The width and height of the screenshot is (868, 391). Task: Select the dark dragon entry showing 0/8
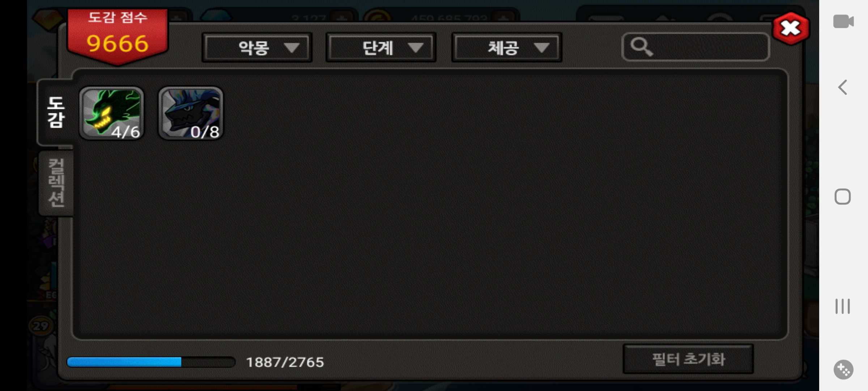pos(191,113)
